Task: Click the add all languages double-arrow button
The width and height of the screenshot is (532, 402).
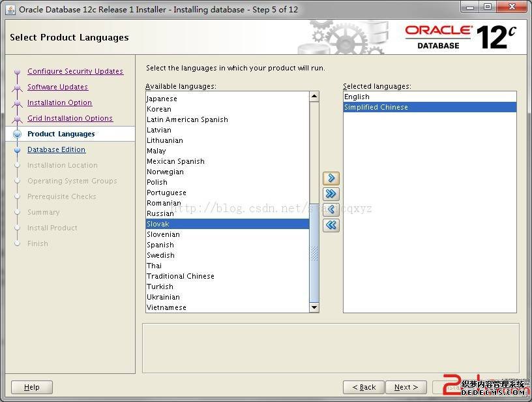Action: [x=331, y=194]
